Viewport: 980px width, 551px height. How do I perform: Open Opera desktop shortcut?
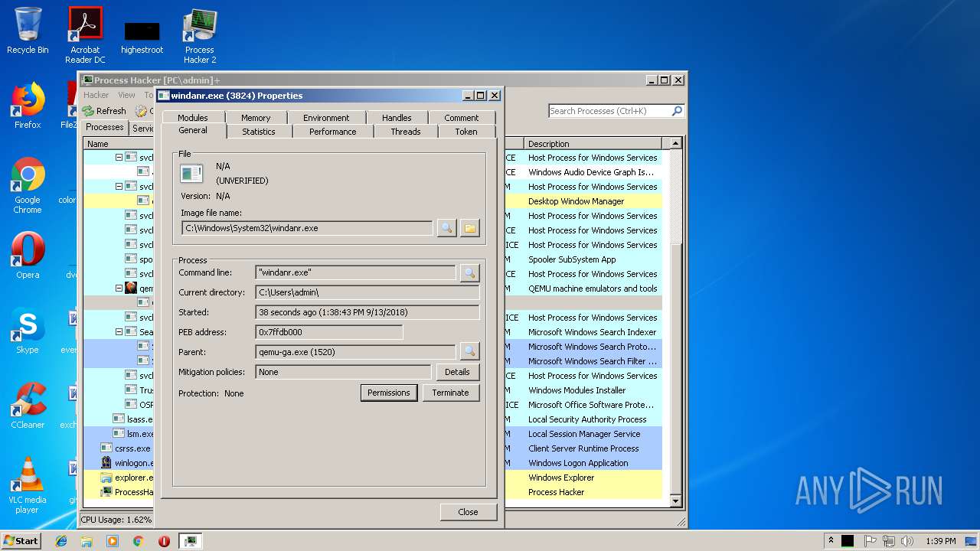click(x=28, y=256)
